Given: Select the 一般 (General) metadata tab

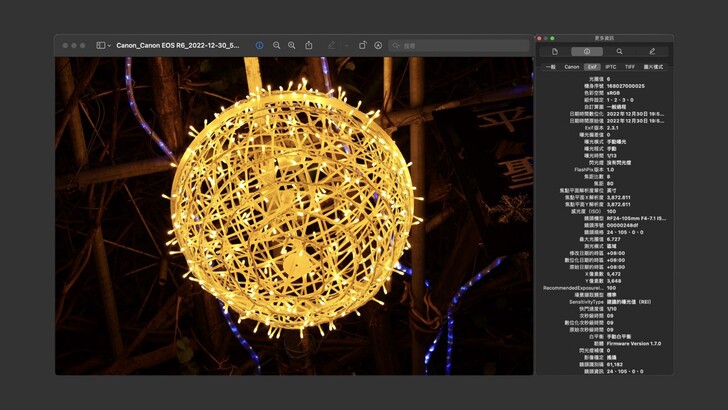Looking at the screenshot, I should tap(551, 67).
